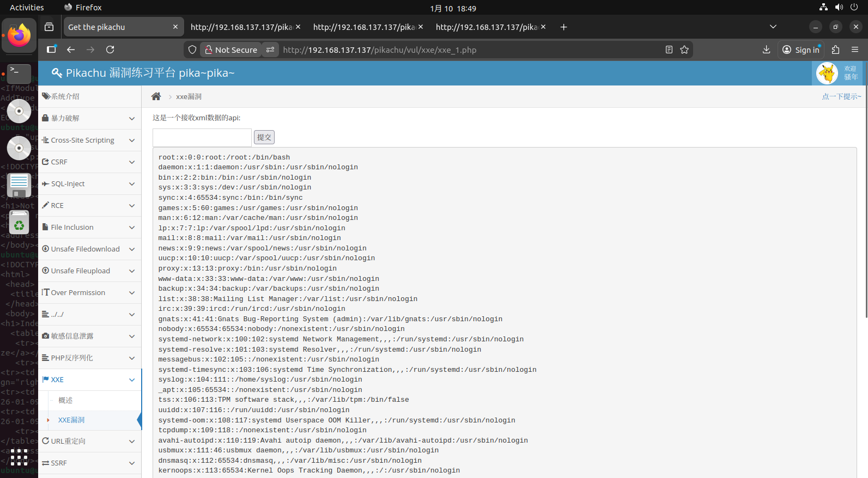Screen dimensions: 868x478
Task: Open the Trash in the dock
Action: [x=19, y=222]
